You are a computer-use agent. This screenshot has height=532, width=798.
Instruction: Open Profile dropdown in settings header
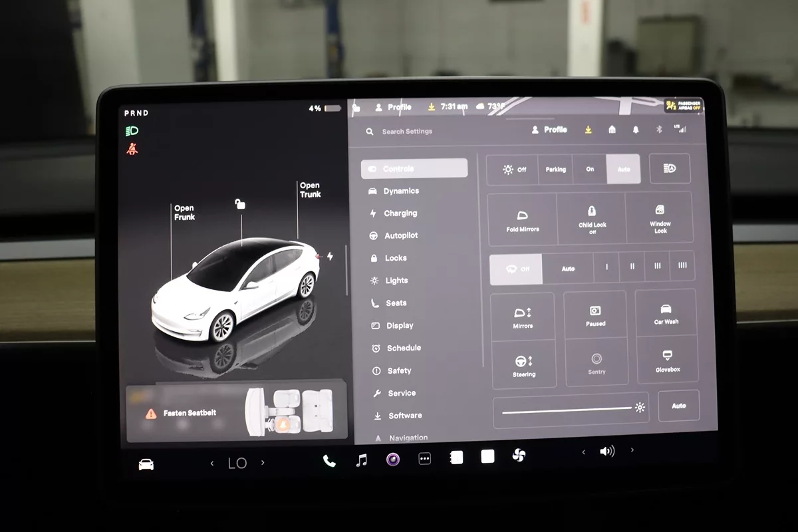549,130
